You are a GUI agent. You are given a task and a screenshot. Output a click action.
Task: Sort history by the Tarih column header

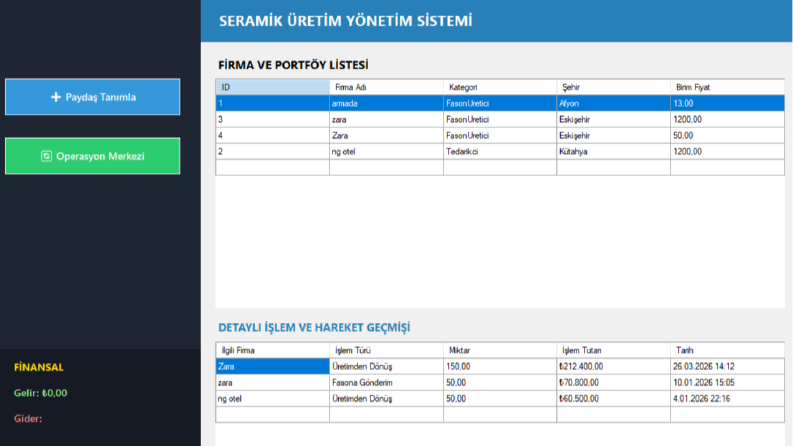coord(727,350)
